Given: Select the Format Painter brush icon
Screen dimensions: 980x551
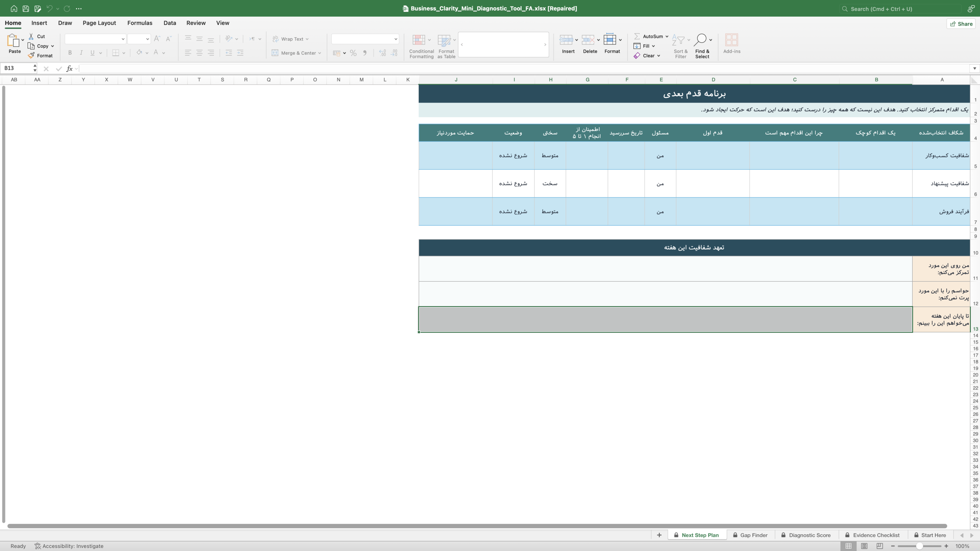Looking at the screenshot, I should tap(31, 55).
